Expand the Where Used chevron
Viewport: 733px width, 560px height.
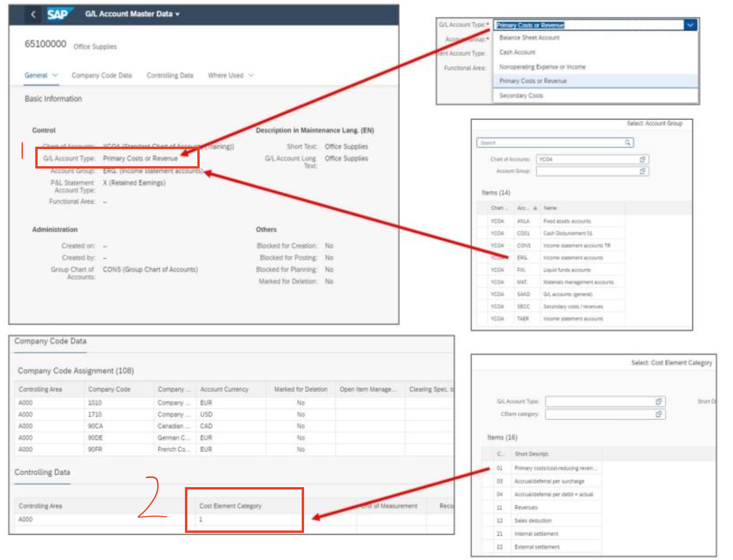coord(251,75)
